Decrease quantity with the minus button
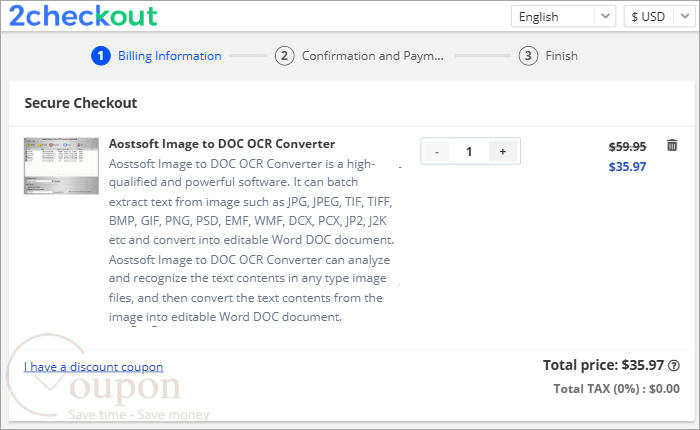Screen dimensions: 700x430 tap(437, 151)
